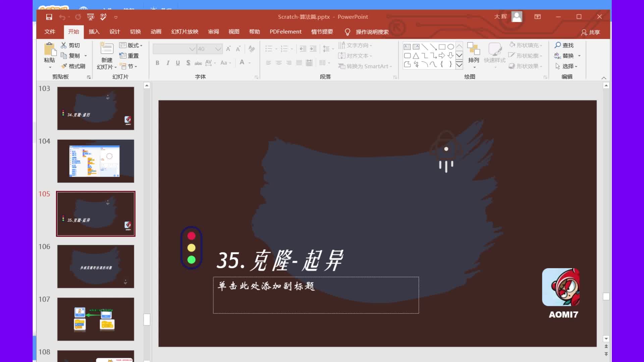Center align the text
644x362 pixels.
(x=279, y=63)
